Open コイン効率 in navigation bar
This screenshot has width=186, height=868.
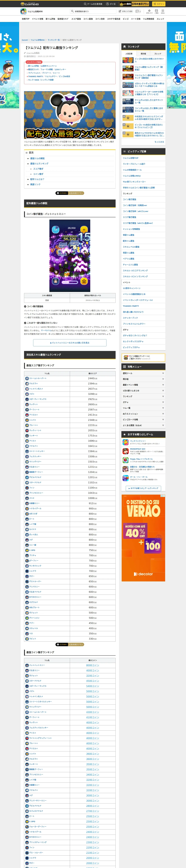(100, 19)
